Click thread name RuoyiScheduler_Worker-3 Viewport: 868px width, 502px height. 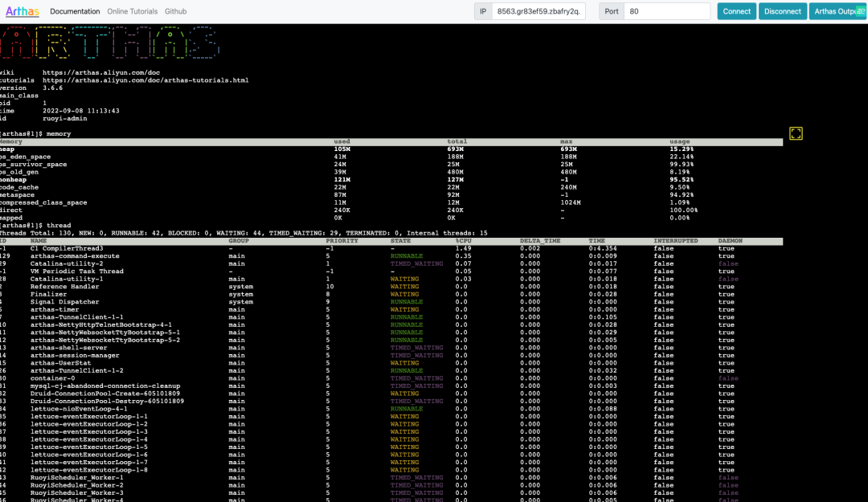pyautogui.click(x=77, y=492)
